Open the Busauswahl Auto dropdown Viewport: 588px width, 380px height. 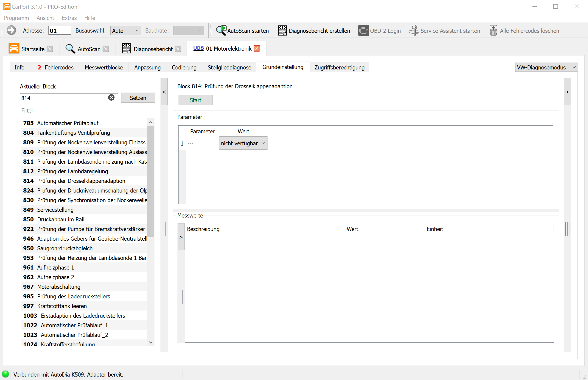coord(126,31)
